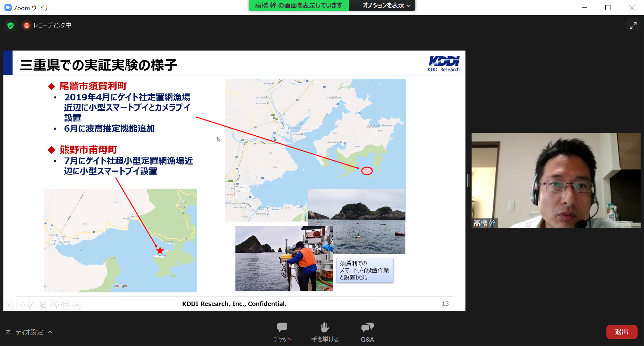Click the オーディオ設定 audio settings label
The image size is (644, 346).
[24, 332]
